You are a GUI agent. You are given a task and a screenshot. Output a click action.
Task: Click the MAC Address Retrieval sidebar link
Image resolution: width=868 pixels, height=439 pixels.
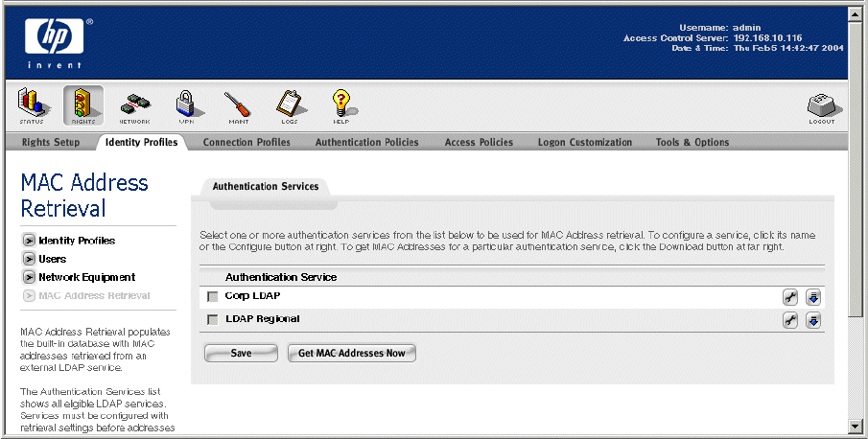(x=94, y=296)
